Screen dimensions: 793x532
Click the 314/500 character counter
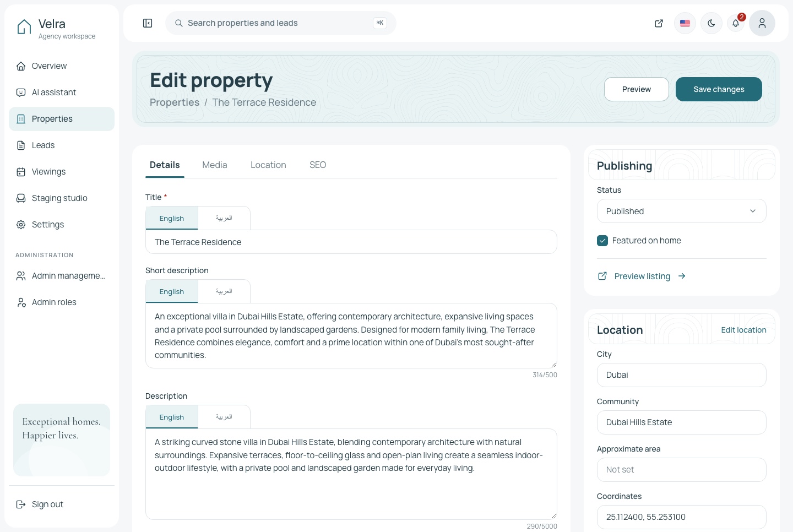point(545,375)
